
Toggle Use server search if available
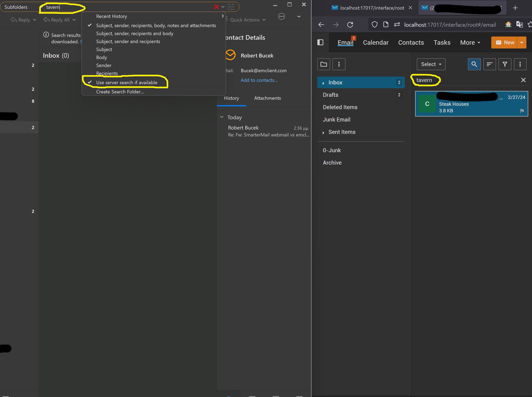[x=126, y=82]
